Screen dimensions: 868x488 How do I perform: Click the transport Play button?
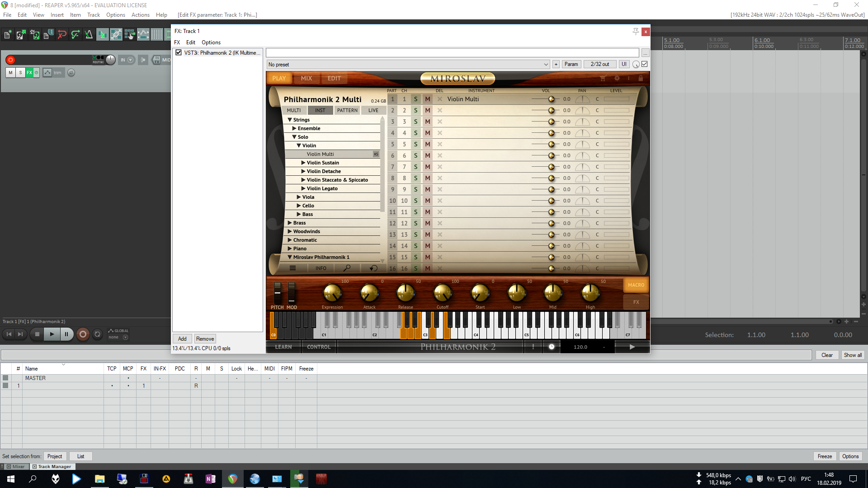52,334
